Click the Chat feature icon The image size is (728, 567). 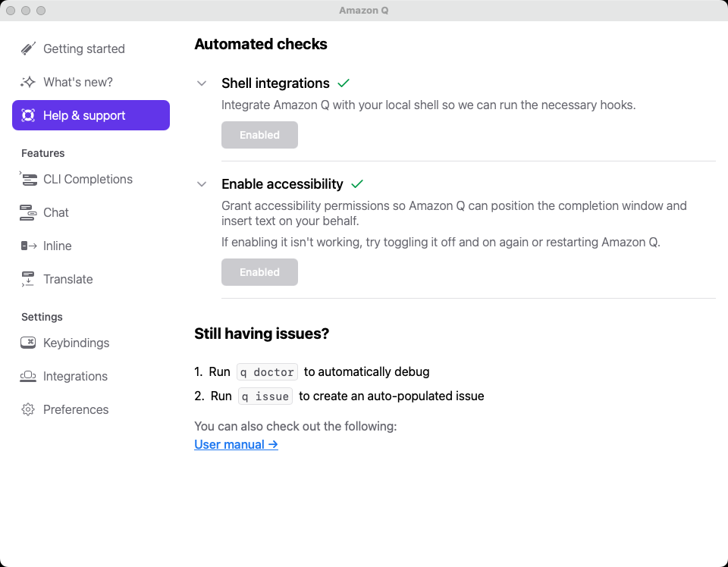[28, 212]
